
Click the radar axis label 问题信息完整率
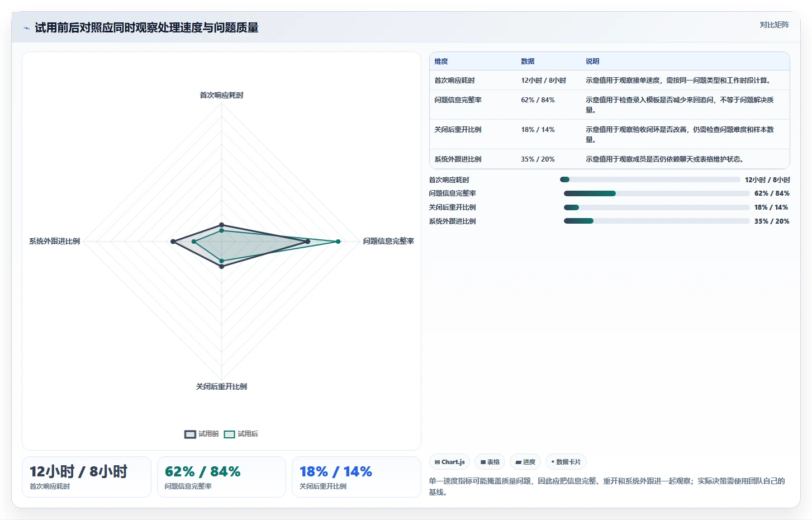(388, 242)
